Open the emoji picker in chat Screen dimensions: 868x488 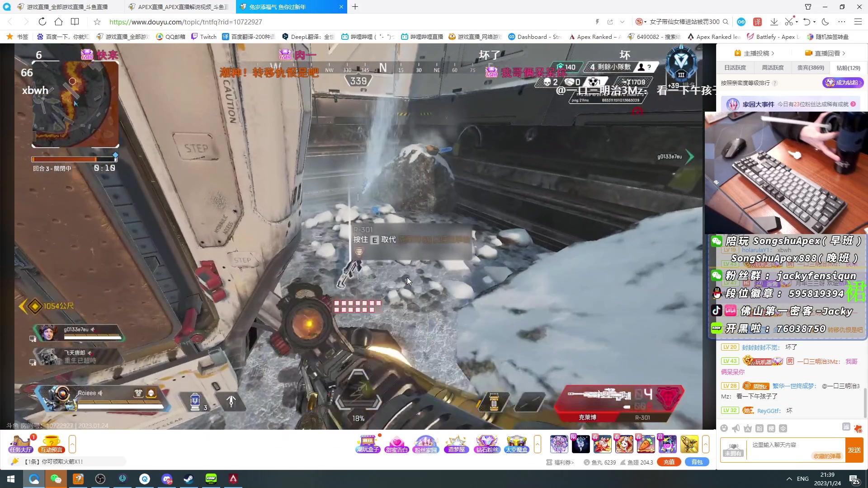(724, 428)
